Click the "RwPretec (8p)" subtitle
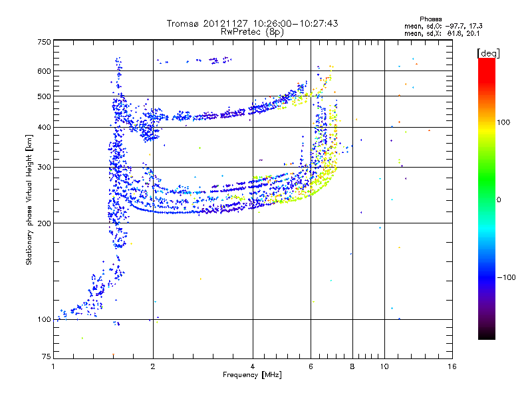The height and width of the screenshot is (399, 532). tap(252, 32)
